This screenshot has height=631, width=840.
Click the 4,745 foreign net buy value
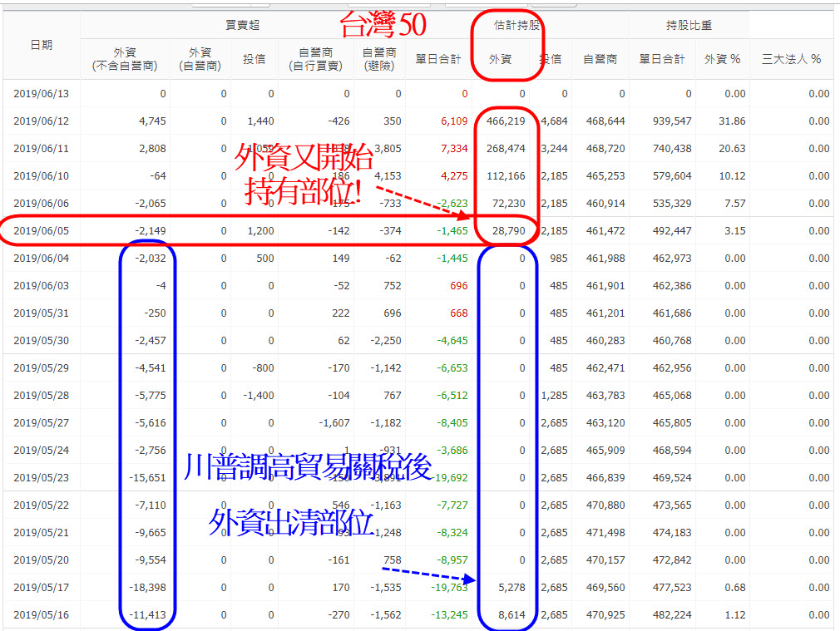pyautogui.click(x=153, y=121)
